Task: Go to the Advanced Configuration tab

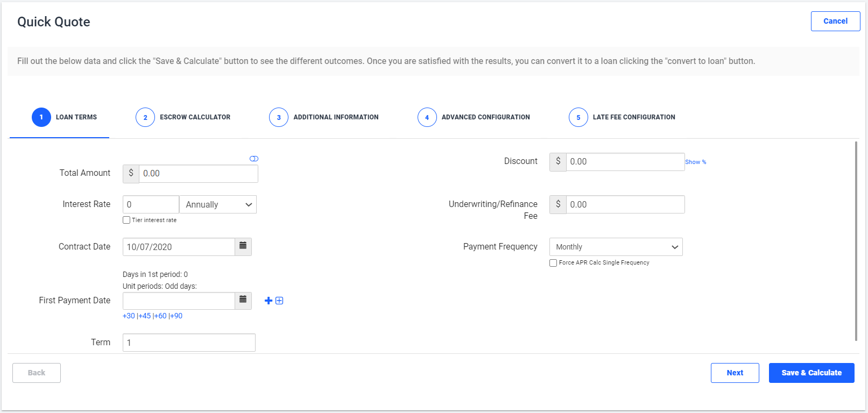Action: (474, 117)
